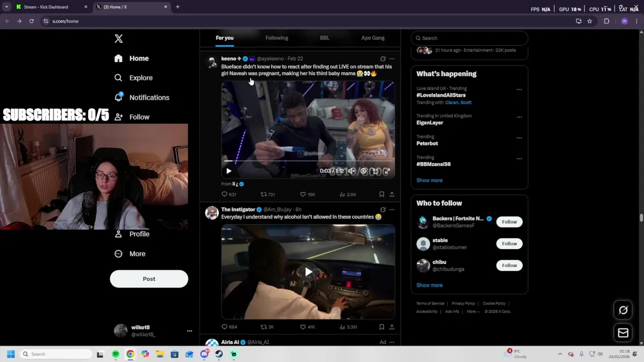The width and height of the screenshot is (644, 362).
Task: Open Blueface video settings gear
Action: pyautogui.click(x=363, y=171)
